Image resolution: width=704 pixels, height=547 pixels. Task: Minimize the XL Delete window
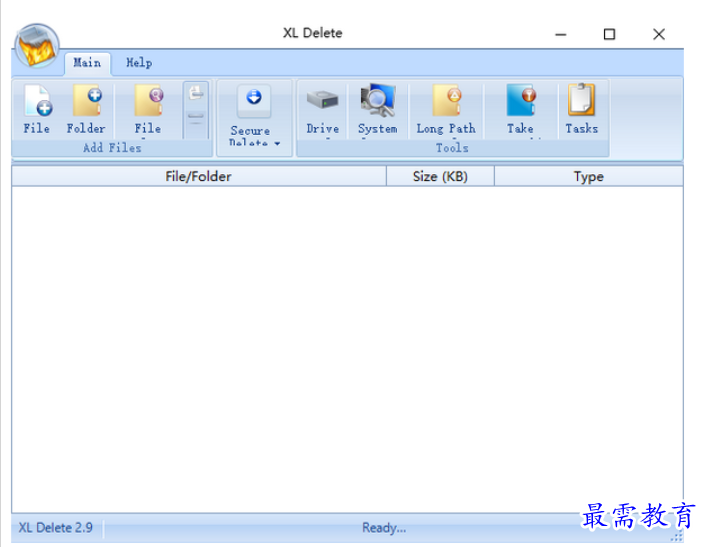pos(560,34)
